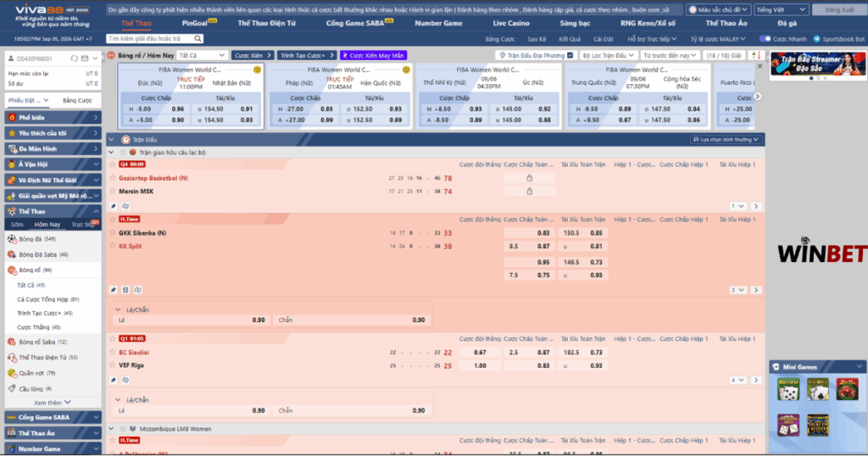Star the Trận giao hữu câu lạc bộ league
Image resolution: width=868 pixels, height=456 pixels.
click(123, 153)
